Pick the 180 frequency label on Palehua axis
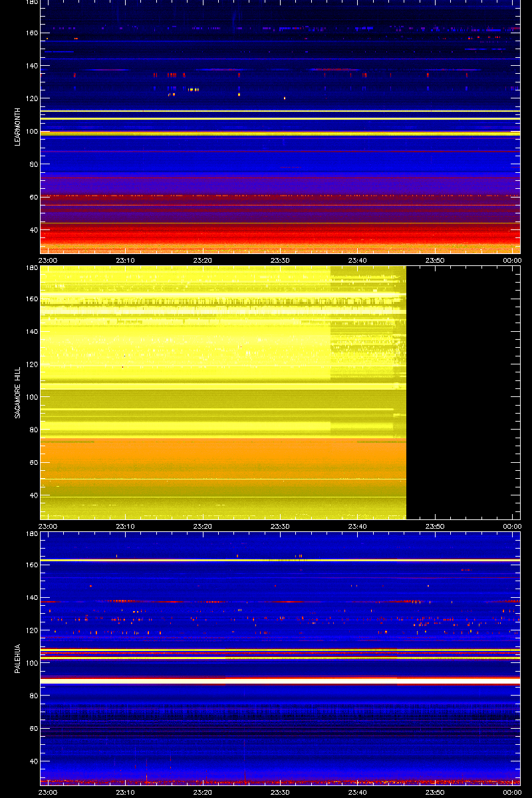This screenshot has height=798, width=532. [x=31, y=534]
